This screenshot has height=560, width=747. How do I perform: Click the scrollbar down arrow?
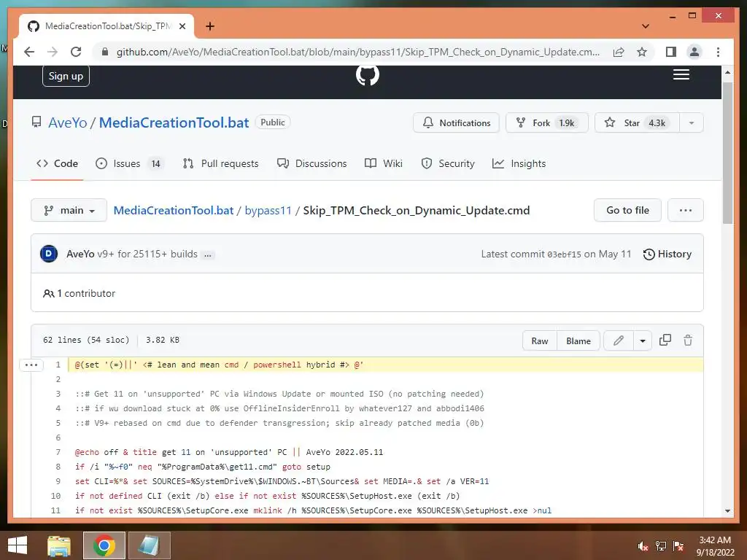(727, 510)
